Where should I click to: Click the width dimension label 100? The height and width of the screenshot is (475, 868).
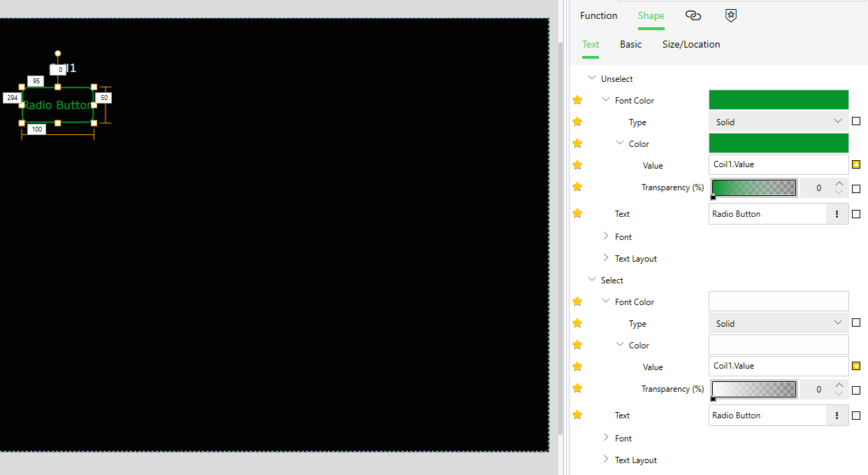point(36,129)
